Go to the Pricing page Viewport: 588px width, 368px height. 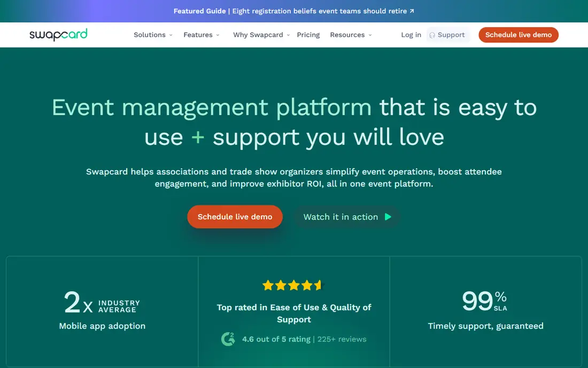tap(308, 35)
